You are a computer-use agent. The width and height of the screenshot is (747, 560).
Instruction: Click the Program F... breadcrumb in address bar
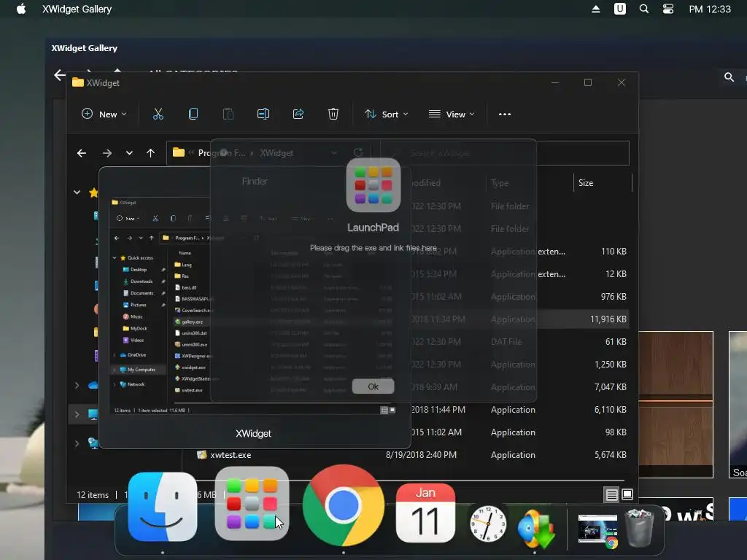[222, 153]
